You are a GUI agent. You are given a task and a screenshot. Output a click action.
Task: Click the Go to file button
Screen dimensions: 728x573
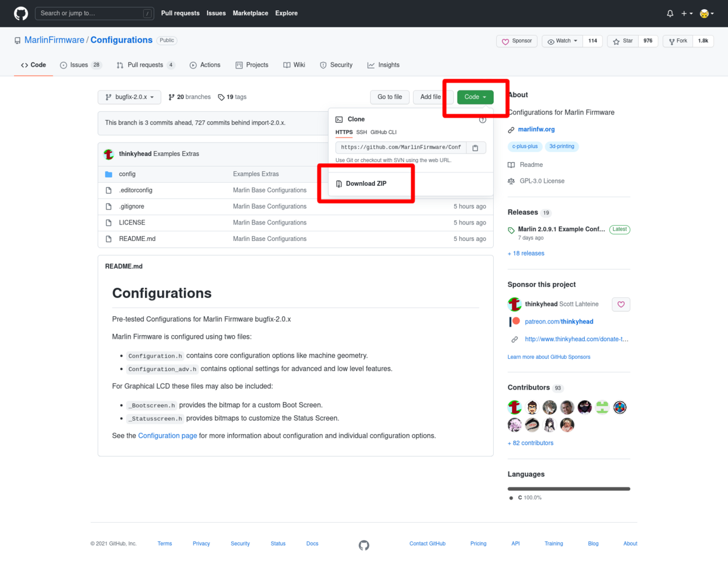pyautogui.click(x=389, y=97)
